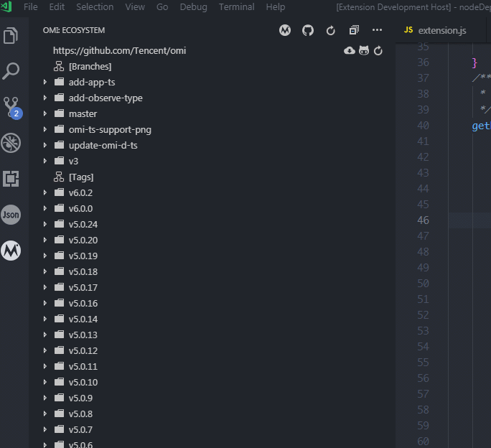This screenshot has width=491, height=448.
Task: Select the [Branches] label
Action: 90,67
